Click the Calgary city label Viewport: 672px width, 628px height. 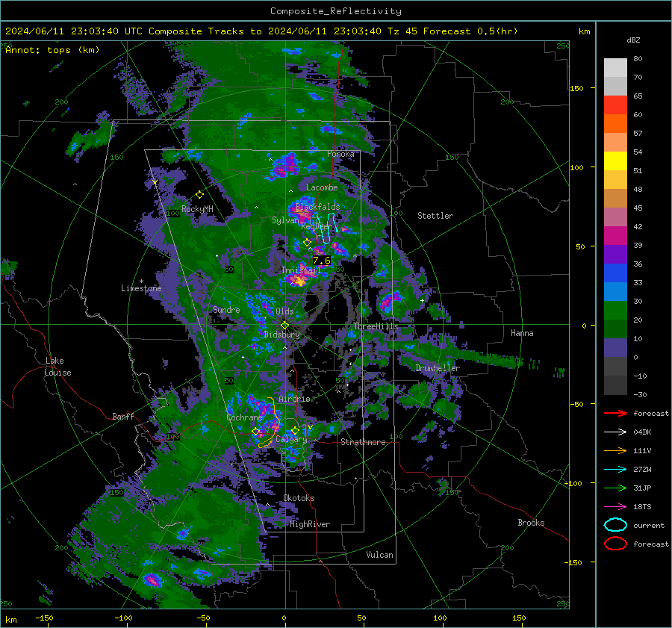pos(291,439)
